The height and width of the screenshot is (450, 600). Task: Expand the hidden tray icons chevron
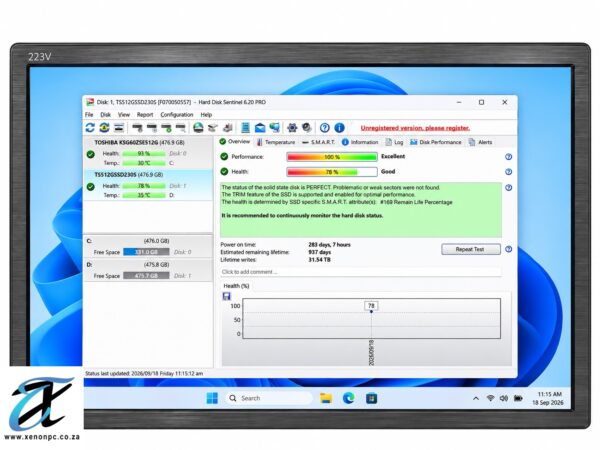pyautogui.click(x=476, y=398)
